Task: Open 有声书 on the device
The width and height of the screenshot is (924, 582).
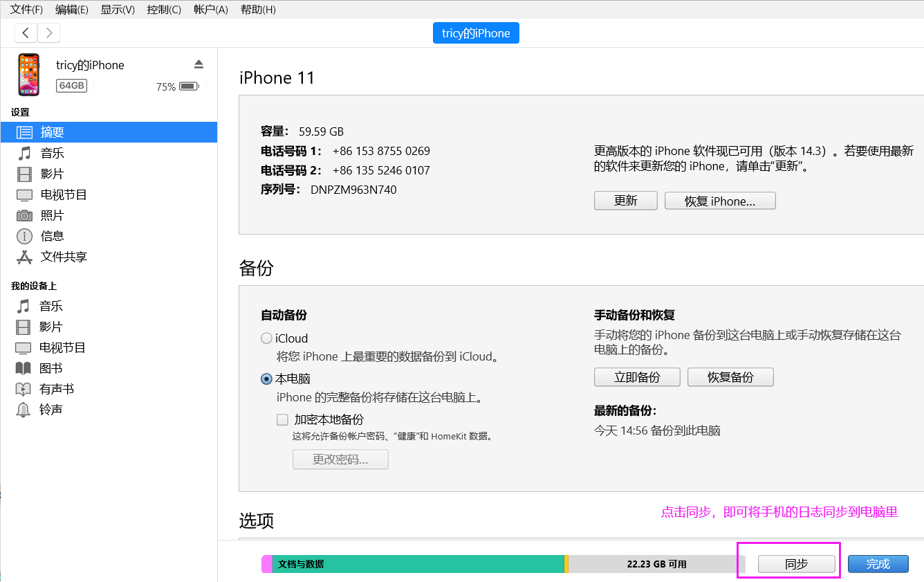Action: coord(55,388)
